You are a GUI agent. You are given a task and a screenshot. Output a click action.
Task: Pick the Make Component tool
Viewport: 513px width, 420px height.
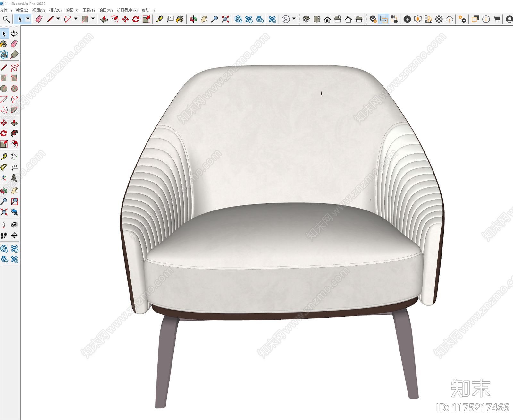coord(4,55)
